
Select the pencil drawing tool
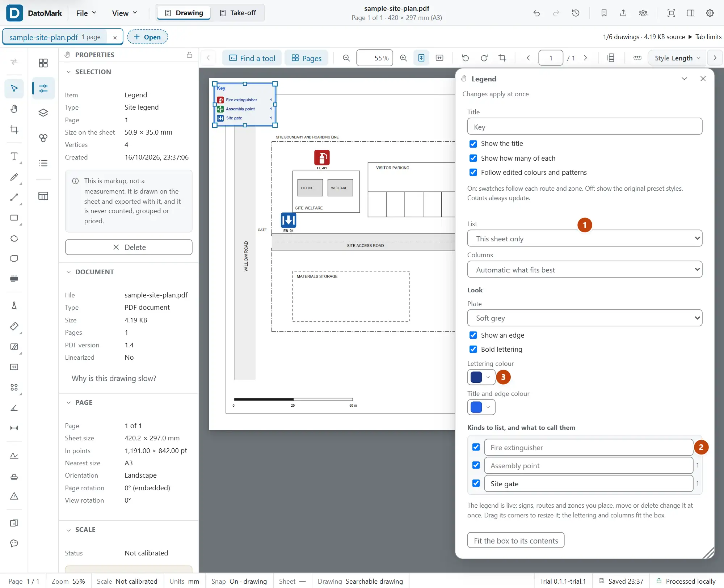tap(14, 177)
